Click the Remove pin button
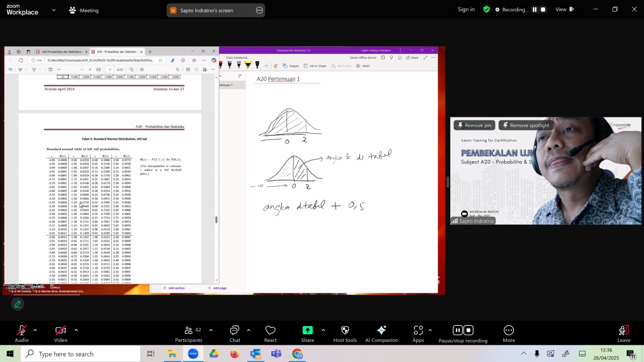The image size is (644, 362). (x=475, y=125)
